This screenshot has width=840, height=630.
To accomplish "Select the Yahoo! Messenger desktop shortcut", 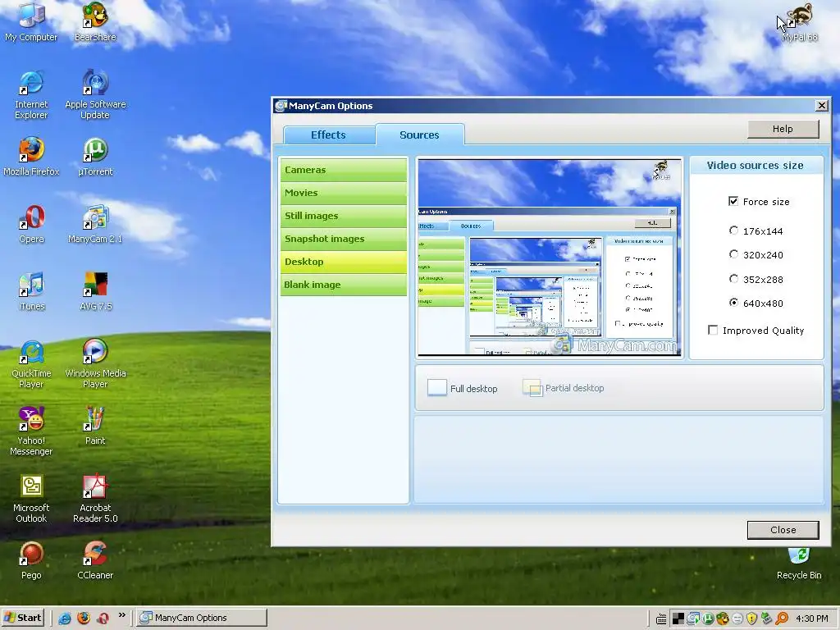I will click(x=31, y=431).
